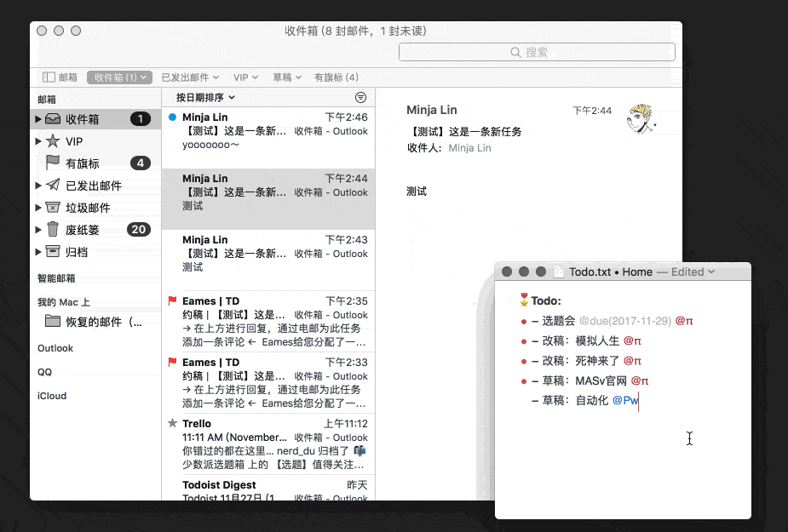The width and height of the screenshot is (788, 532).
Task: Open the 已发出邮件 favorites bar button
Action: 190,77
